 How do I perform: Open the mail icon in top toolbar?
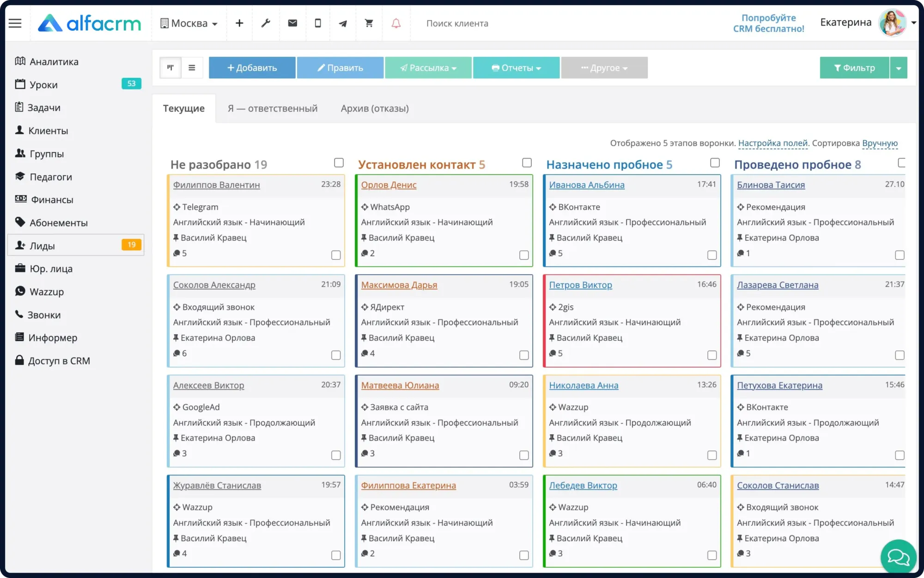point(292,23)
